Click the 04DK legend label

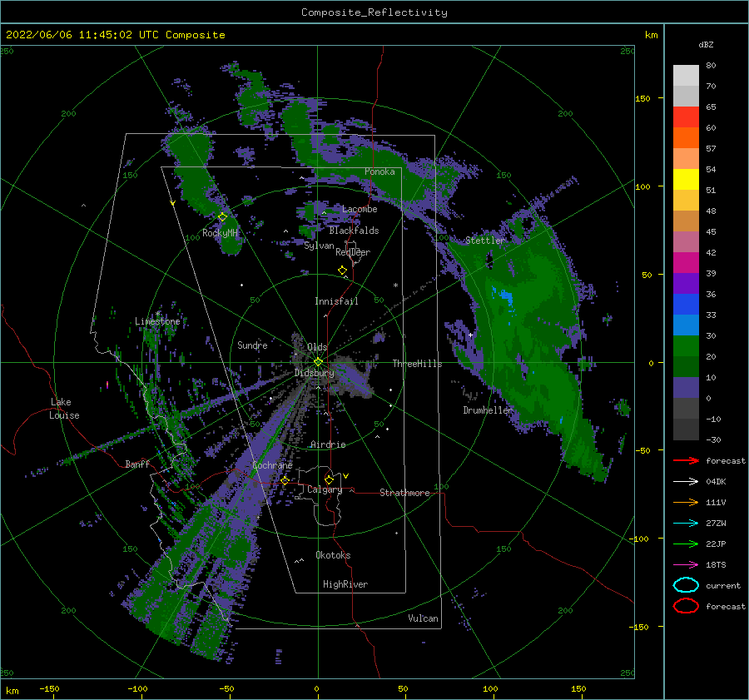point(716,482)
